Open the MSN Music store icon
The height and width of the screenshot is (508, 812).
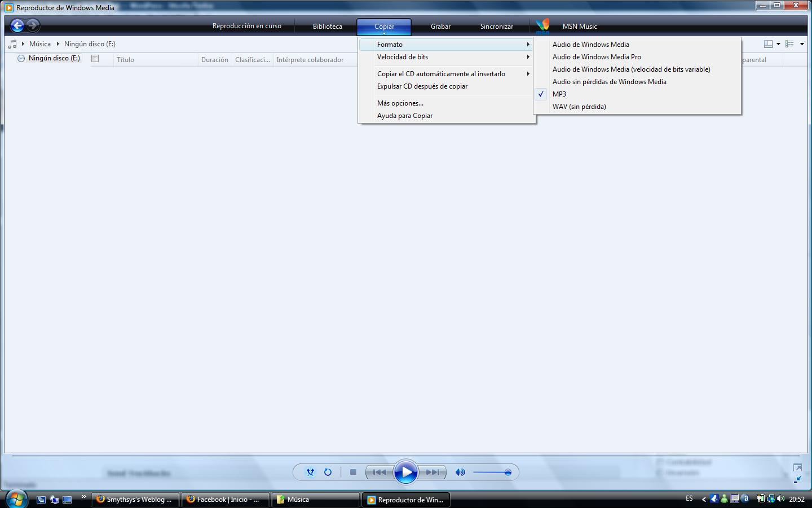point(542,26)
